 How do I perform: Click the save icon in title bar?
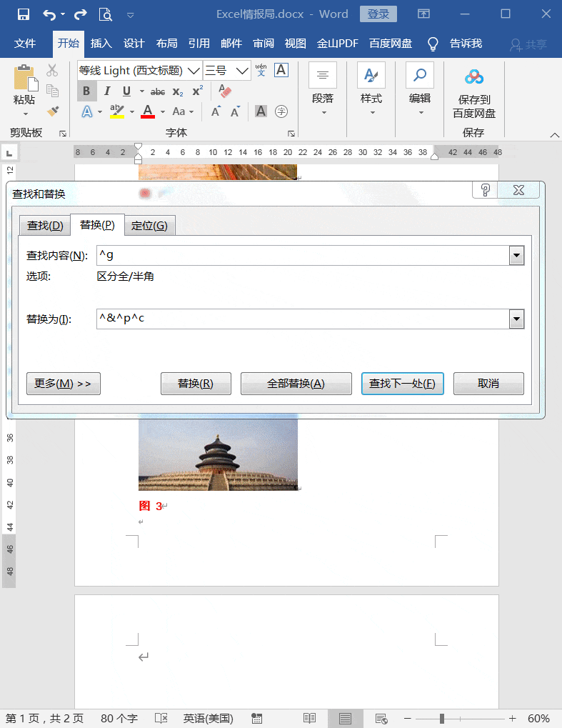tap(23, 14)
